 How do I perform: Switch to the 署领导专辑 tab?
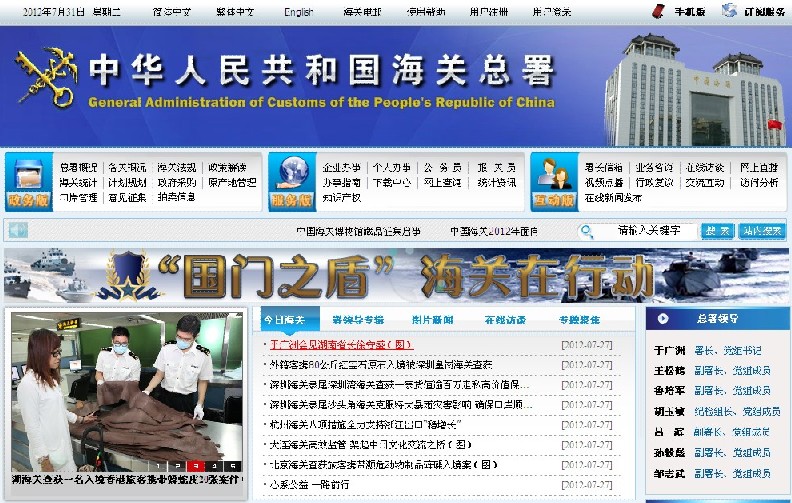(x=358, y=320)
